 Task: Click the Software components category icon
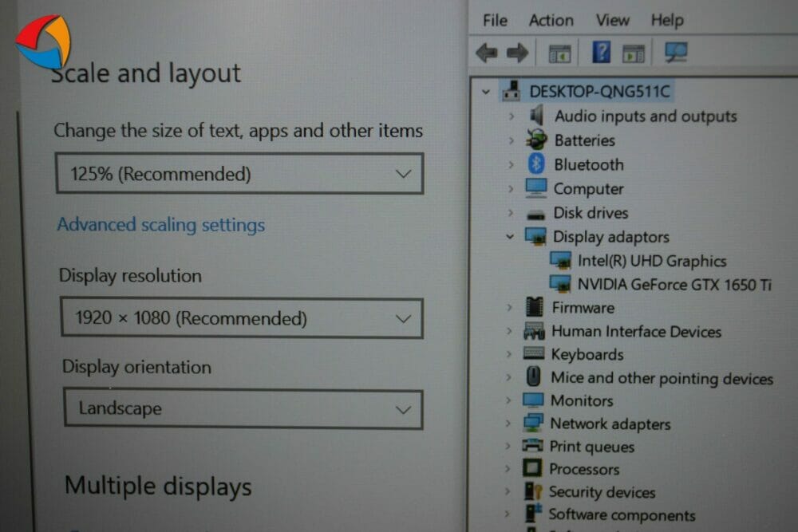tap(532, 514)
